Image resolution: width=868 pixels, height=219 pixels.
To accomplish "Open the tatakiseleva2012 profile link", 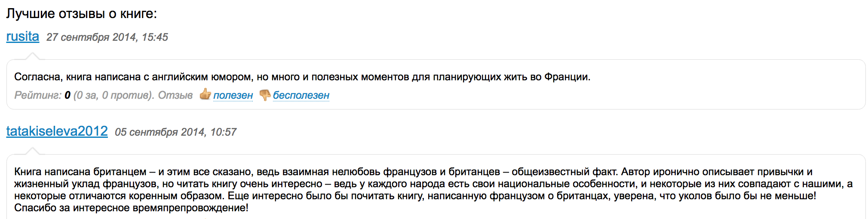I will tap(57, 131).
